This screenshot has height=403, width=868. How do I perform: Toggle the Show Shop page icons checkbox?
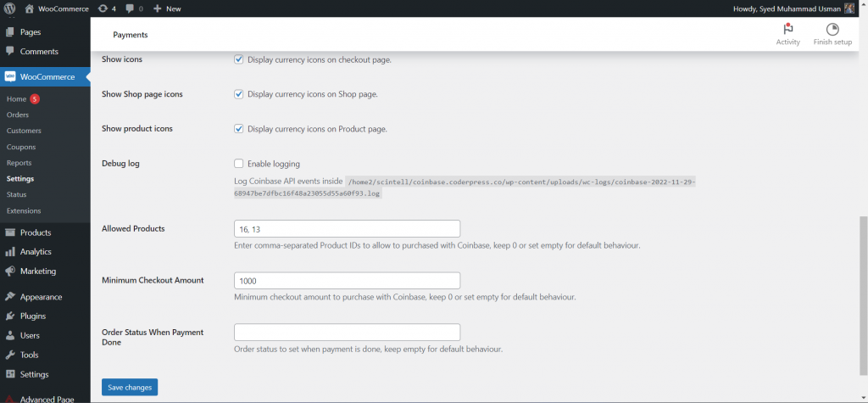pos(239,94)
